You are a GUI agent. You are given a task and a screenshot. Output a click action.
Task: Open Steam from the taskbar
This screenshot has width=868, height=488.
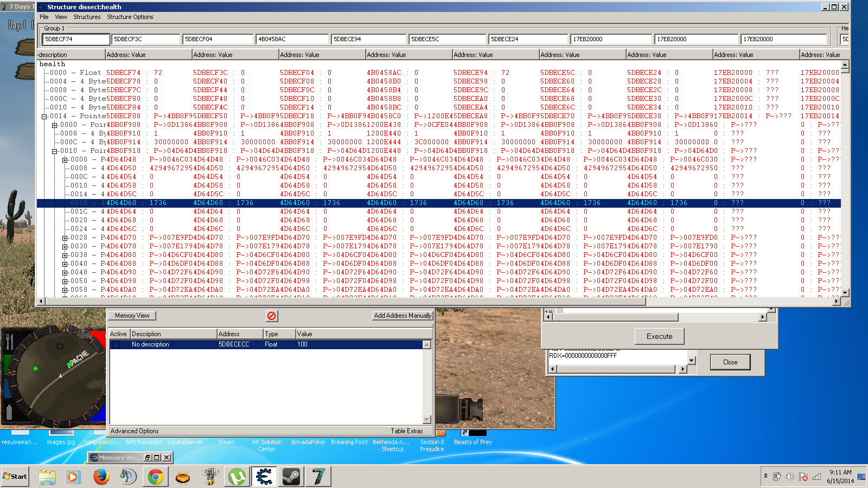291,477
